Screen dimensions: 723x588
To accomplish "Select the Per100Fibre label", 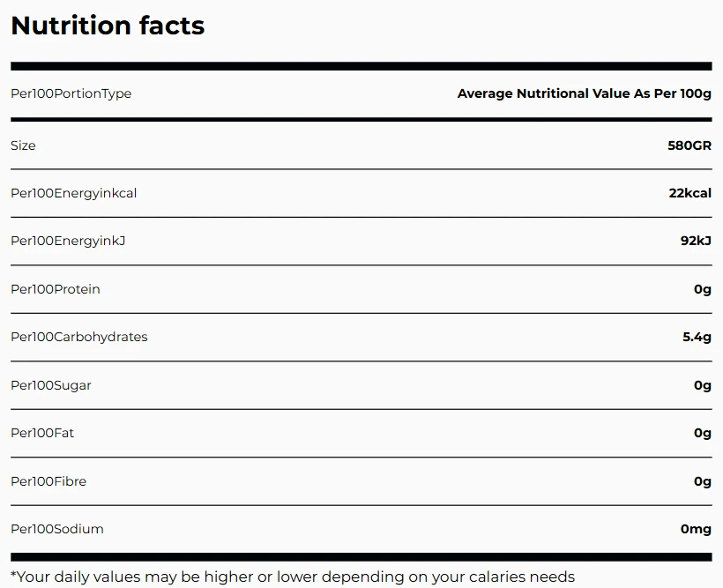I will 48,481.
